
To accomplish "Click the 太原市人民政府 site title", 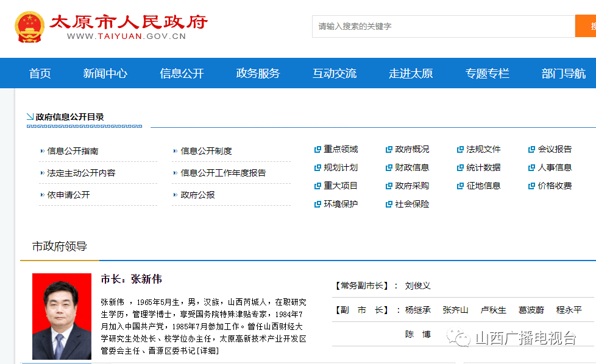I will pos(129,22).
